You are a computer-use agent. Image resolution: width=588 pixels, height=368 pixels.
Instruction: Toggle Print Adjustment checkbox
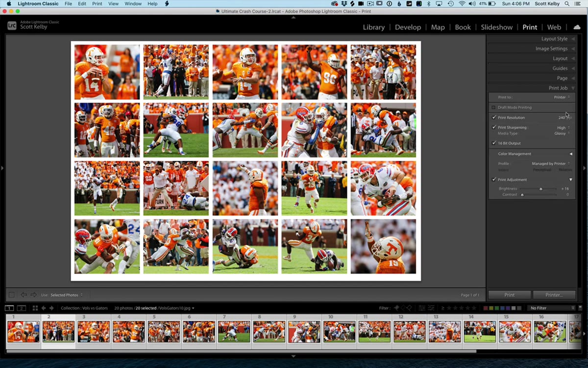click(x=493, y=180)
